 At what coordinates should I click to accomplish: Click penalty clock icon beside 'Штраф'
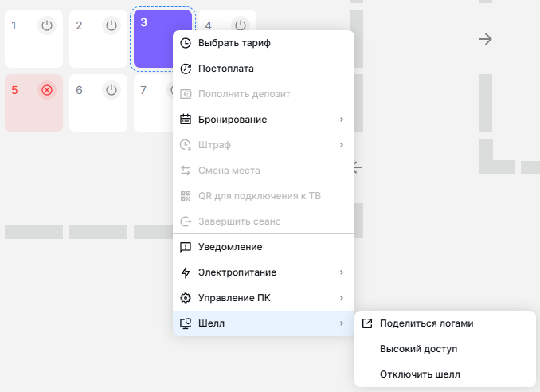pyautogui.click(x=186, y=145)
